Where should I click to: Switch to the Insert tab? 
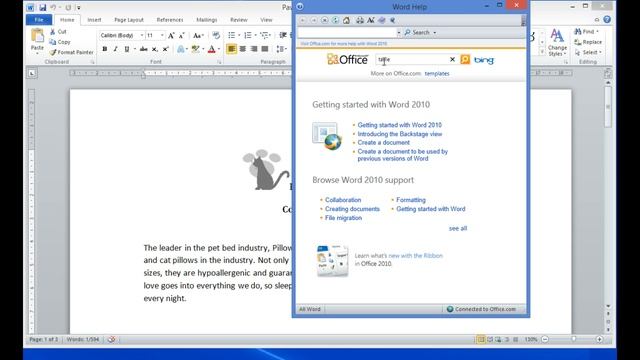94,20
